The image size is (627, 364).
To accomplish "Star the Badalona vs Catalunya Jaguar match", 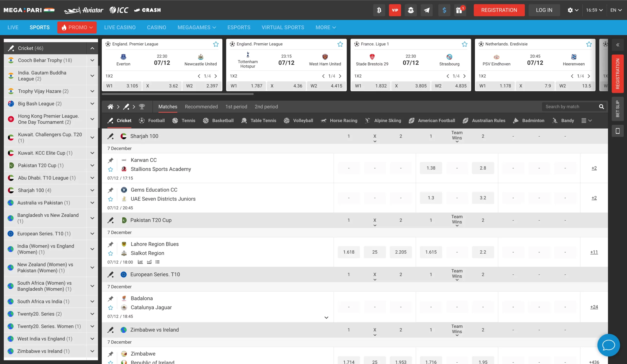I will point(110,308).
